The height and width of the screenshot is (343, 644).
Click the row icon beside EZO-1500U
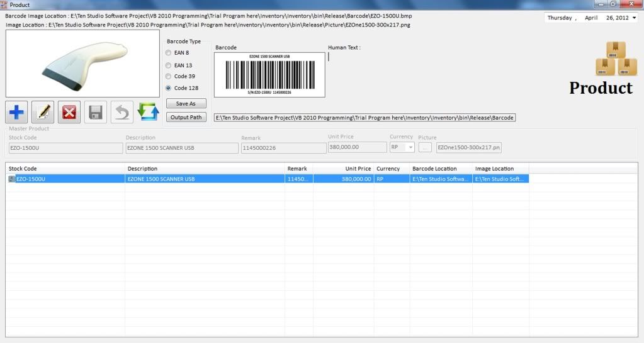pyautogui.click(x=12, y=179)
